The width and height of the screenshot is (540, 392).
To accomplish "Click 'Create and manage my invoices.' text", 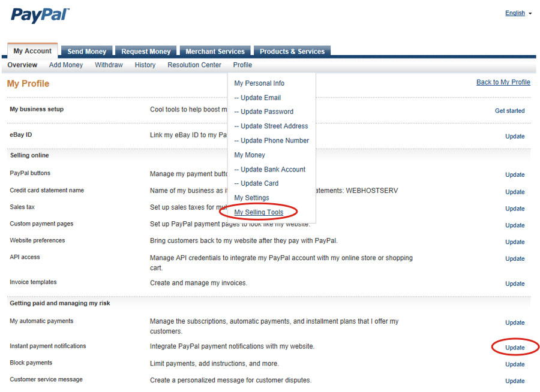I will tap(199, 283).
